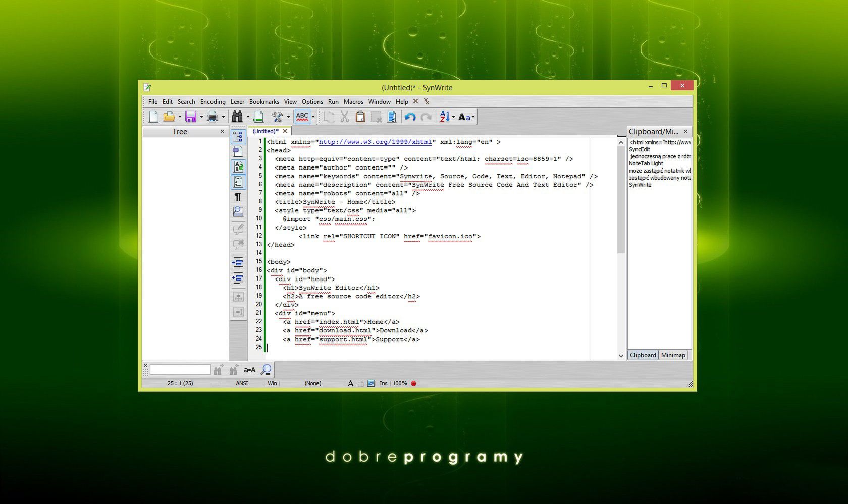Viewport: 848px width, 504px height.
Task: Close the Clipboard/Minimap panel
Action: coord(685,131)
